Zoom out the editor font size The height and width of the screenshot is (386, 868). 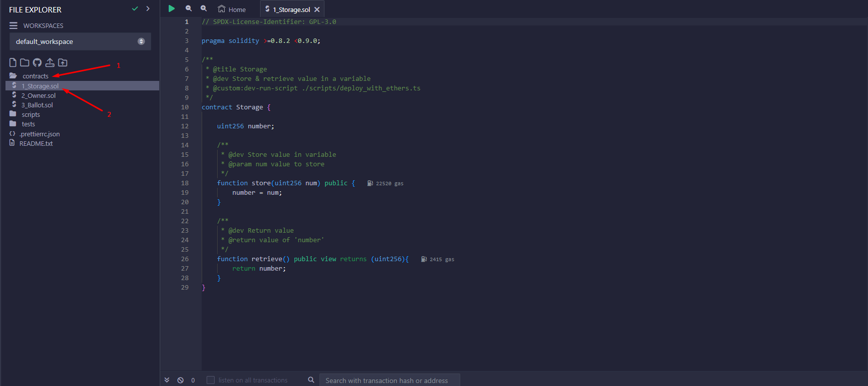(188, 8)
